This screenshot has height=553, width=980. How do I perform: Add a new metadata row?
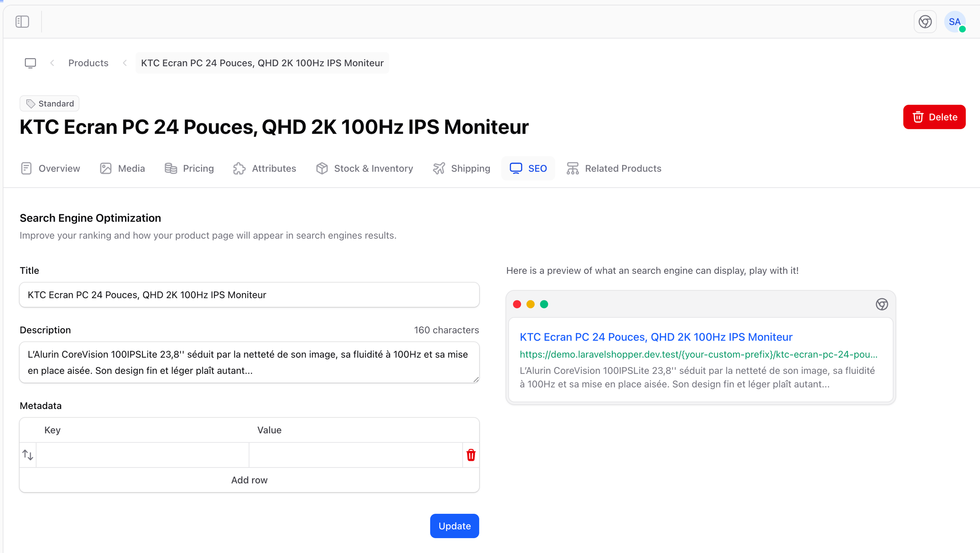(249, 480)
